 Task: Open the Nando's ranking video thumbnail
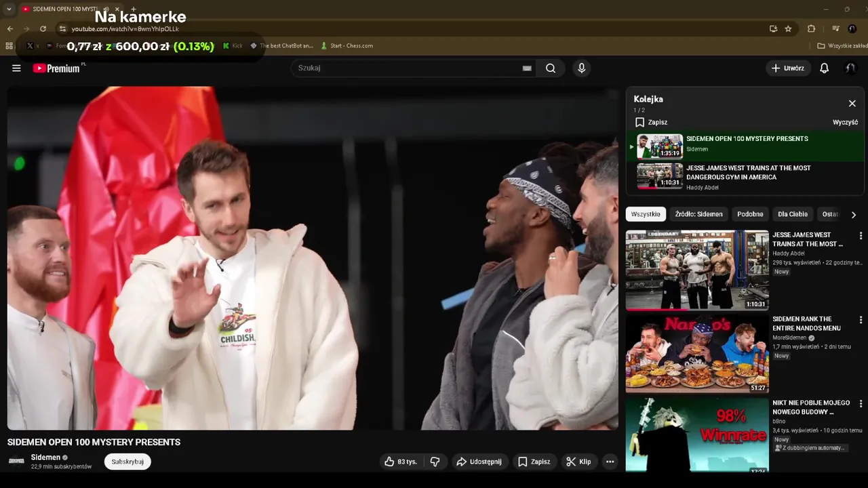click(x=697, y=353)
